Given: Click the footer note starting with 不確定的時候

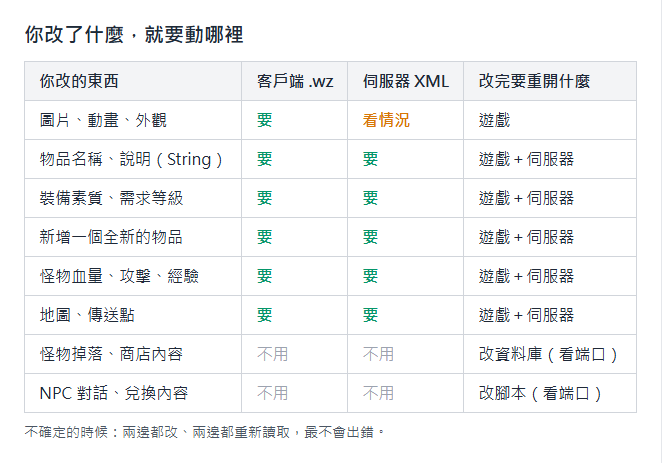Looking at the screenshot, I should [204, 432].
